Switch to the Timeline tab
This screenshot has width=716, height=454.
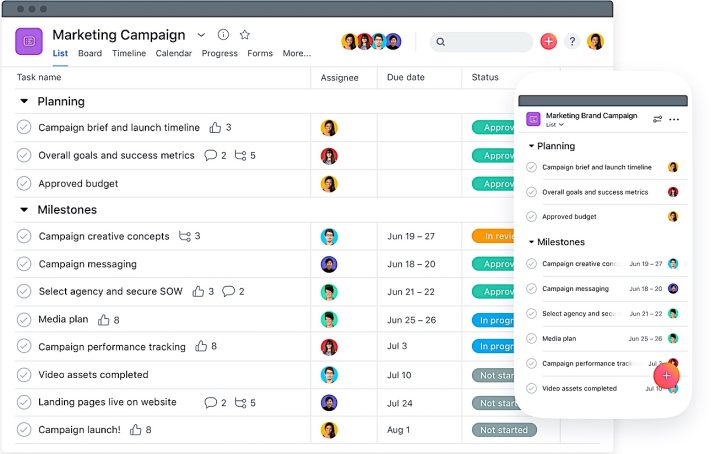(129, 54)
